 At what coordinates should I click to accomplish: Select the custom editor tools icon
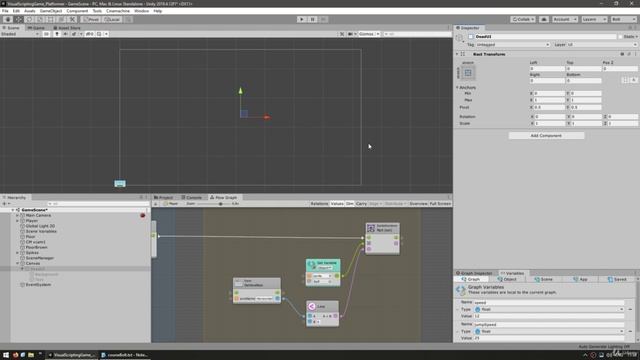72,19
